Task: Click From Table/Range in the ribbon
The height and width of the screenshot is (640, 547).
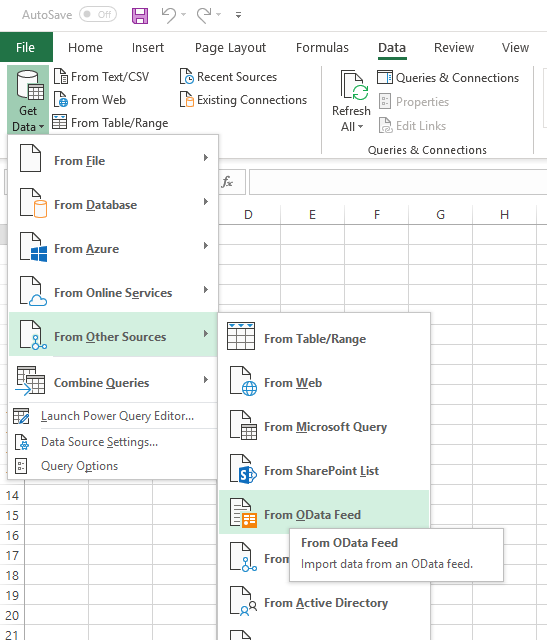Action: coord(111,122)
